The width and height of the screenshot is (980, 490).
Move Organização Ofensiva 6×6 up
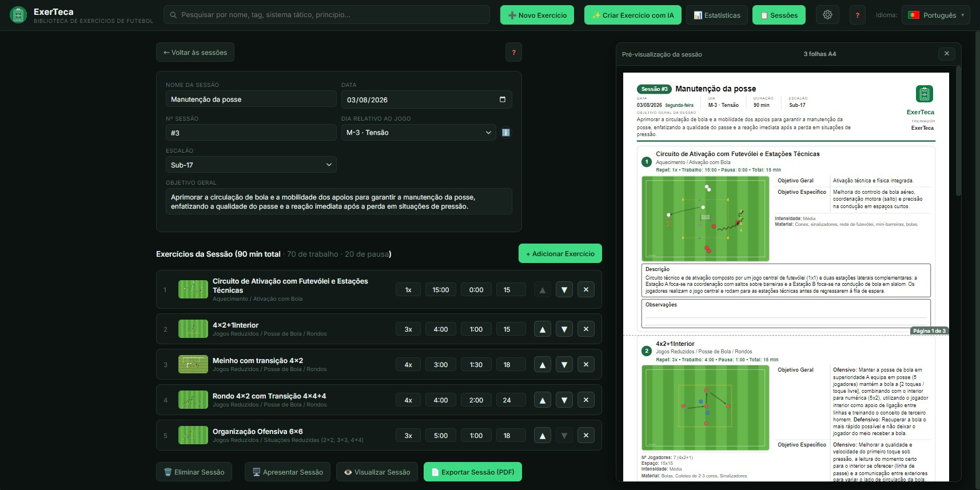coord(543,436)
